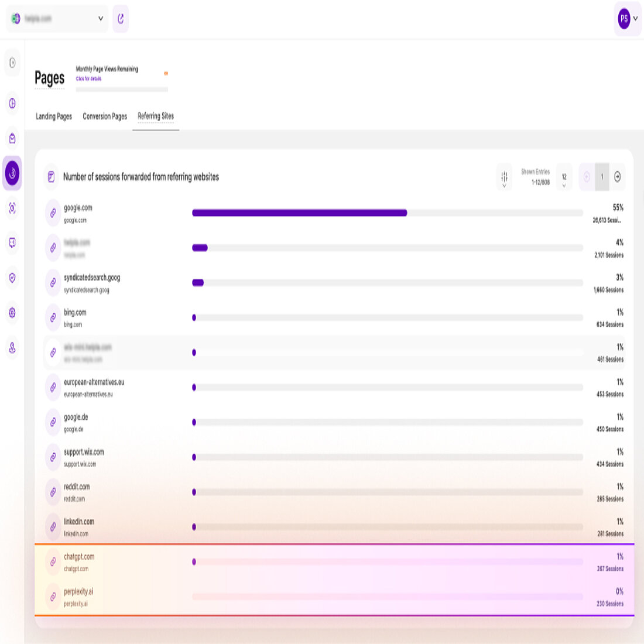Open the target tracking icon in the sidebar
This screenshot has height=644, width=644.
12,208
